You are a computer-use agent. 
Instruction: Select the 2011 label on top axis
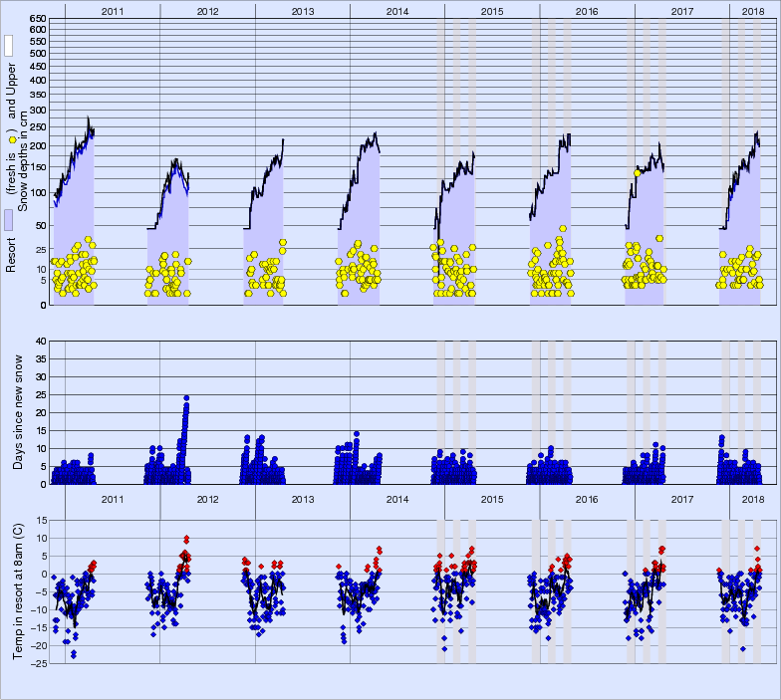[x=112, y=10]
